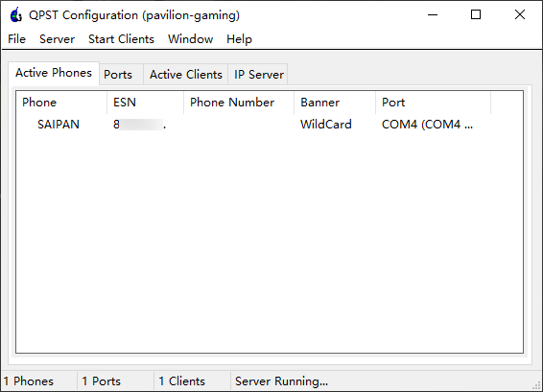Maximize the QPST Configuration window
This screenshot has height=392, width=543.
476,14
